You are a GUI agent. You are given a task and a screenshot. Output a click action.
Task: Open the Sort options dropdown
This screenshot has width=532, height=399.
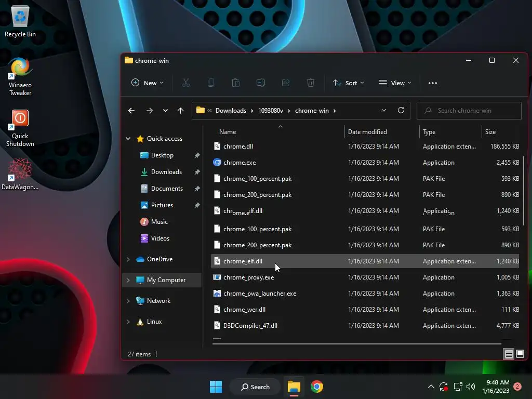coord(349,83)
